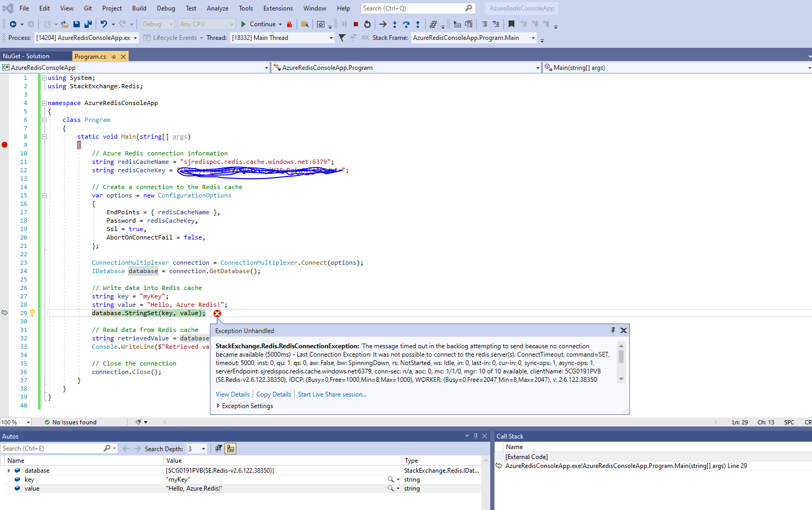Click the Hot Reload flame icon
812x510 pixels.
click(290, 24)
